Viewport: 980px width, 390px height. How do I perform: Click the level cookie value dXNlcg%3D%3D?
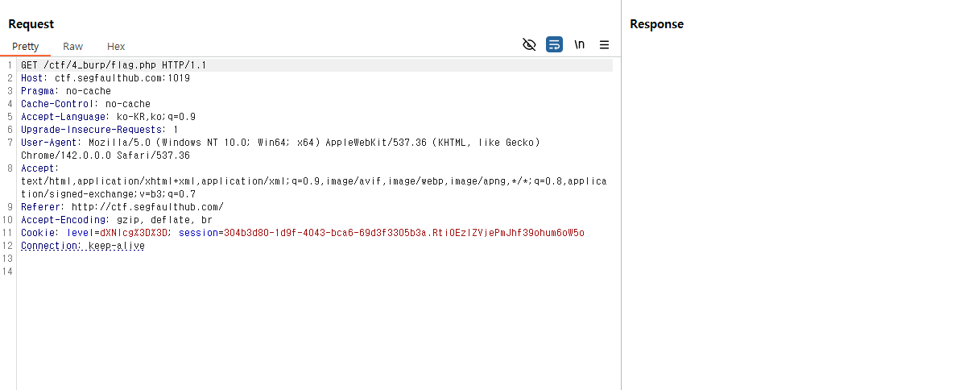135,233
